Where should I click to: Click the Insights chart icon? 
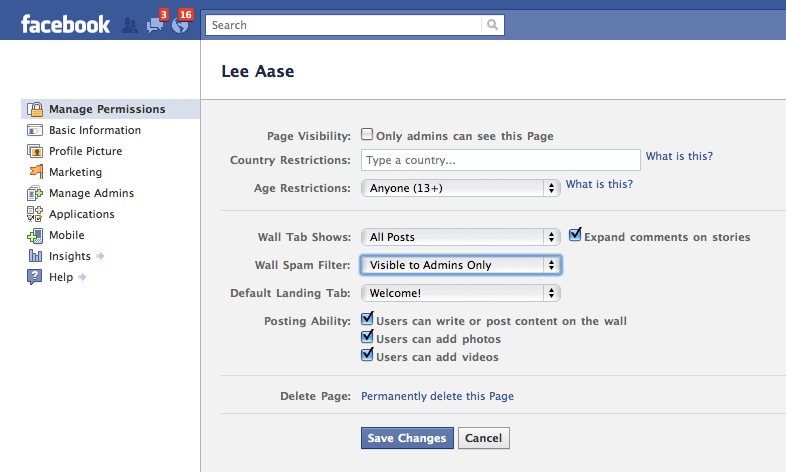pyautogui.click(x=35, y=256)
